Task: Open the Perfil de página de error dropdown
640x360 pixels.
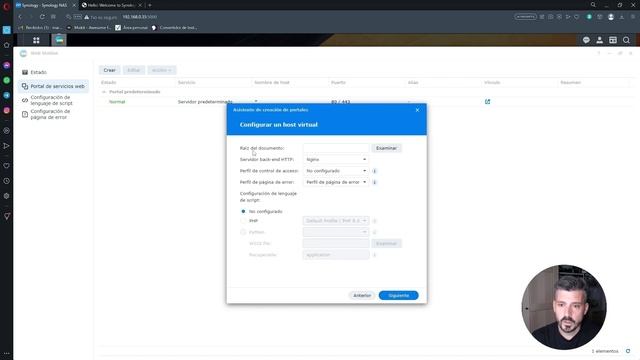Action: (336, 182)
